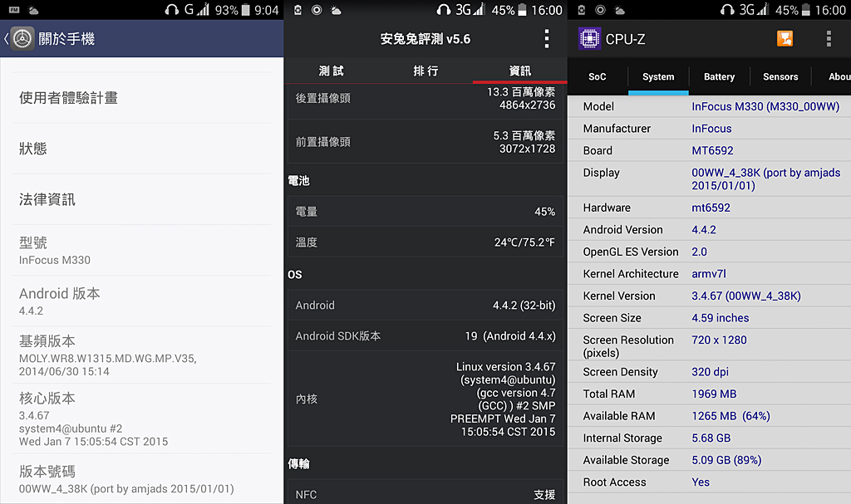The height and width of the screenshot is (504, 851).
Task: Tap headphone icon in CPU-Z status bar
Action: pyautogui.click(x=727, y=10)
